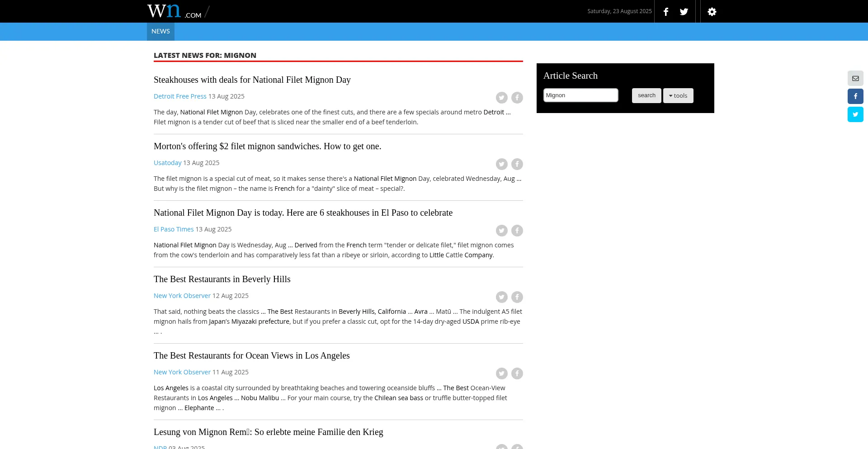Share Detroit Free Press article on Facebook
Viewport: 868px width, 449px height.
click(x=517, y=98)
